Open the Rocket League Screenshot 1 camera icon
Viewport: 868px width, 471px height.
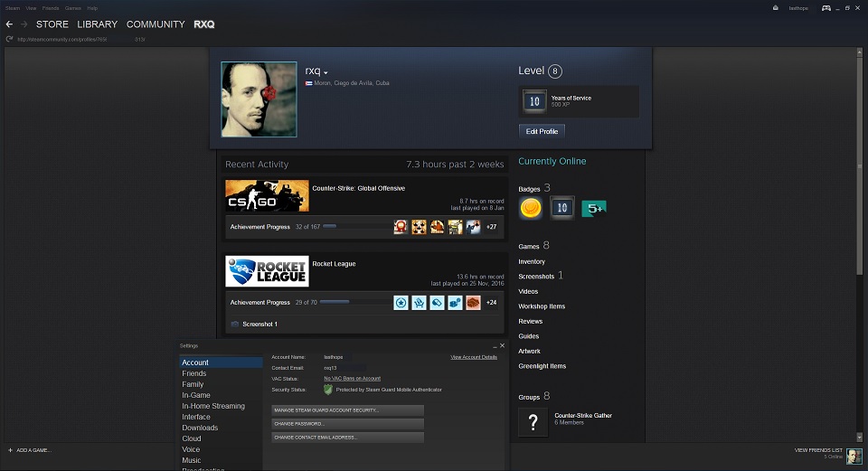[x=235, y=325]
